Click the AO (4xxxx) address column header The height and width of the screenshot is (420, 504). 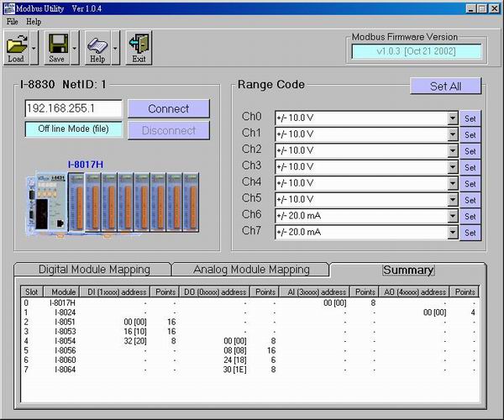coord(414,292)
